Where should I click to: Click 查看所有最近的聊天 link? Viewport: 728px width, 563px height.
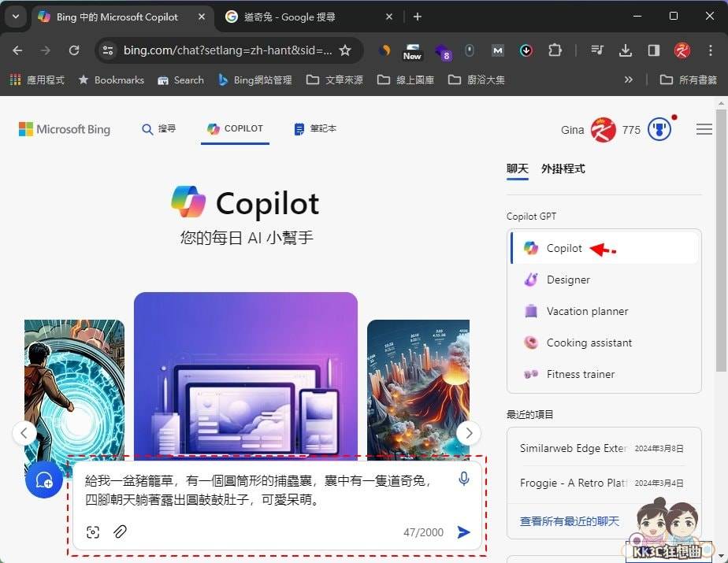(569, 521)
